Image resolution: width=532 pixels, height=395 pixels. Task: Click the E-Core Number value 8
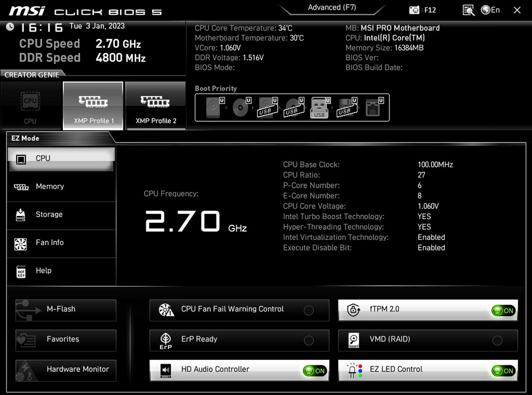pyautogui.click(x=420, y=196)
